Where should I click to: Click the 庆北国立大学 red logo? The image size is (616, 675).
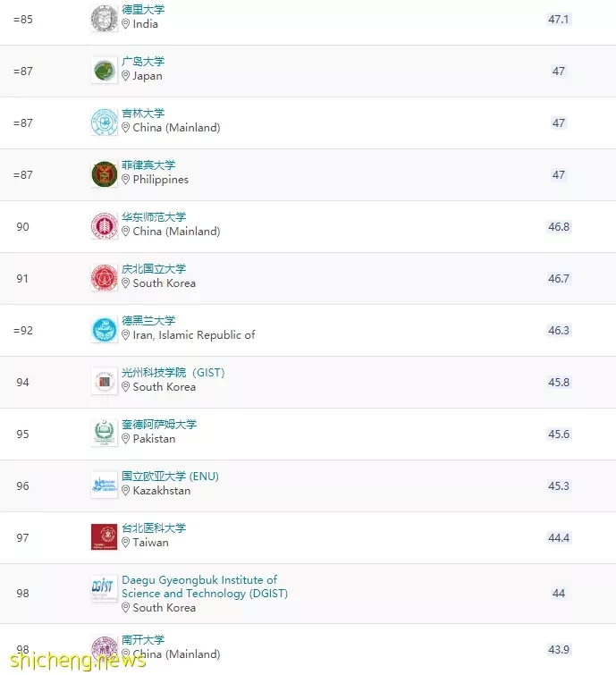click(105, 278)
